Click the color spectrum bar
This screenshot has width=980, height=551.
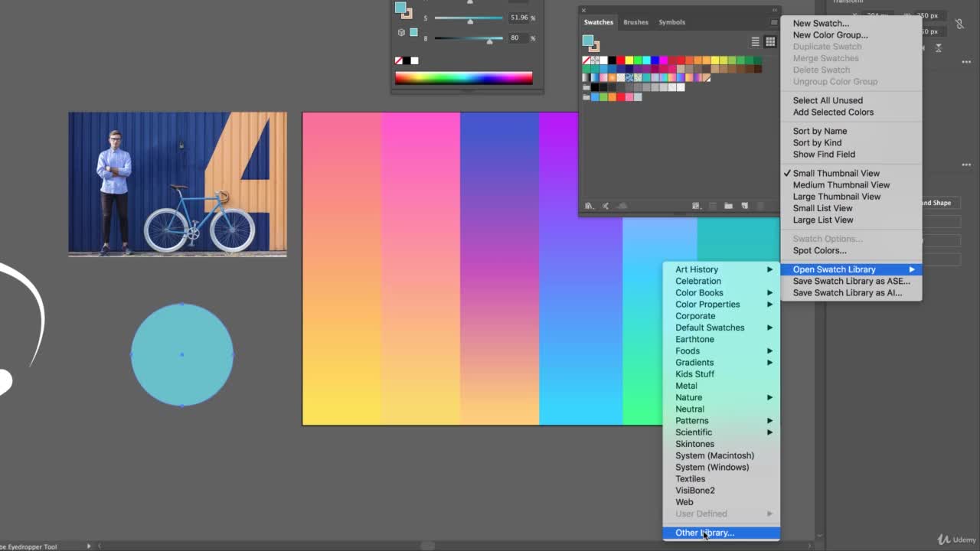point(463,77)
